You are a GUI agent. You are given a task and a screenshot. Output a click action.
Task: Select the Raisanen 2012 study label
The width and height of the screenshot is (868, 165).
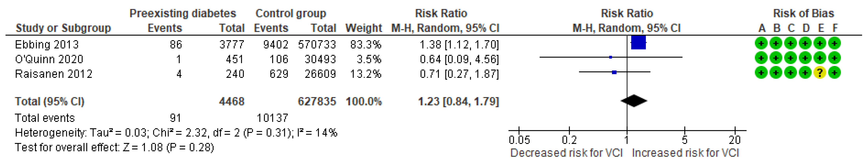54,74
